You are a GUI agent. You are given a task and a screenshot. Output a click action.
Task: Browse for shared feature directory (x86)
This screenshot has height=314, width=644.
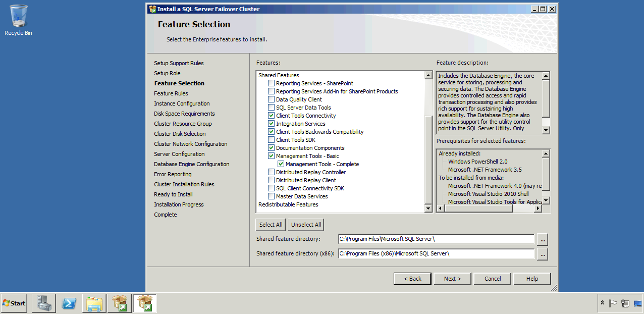point(542,254)
